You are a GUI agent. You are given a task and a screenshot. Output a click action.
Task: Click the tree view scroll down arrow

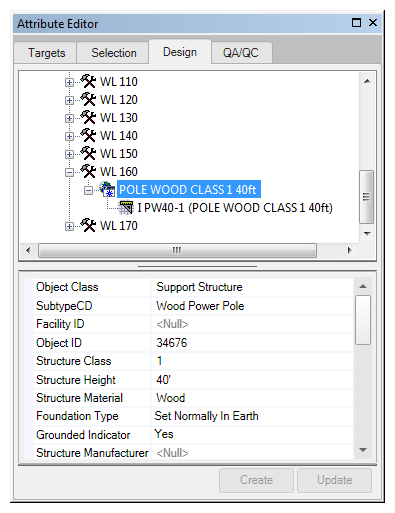[x=367, y=233]
